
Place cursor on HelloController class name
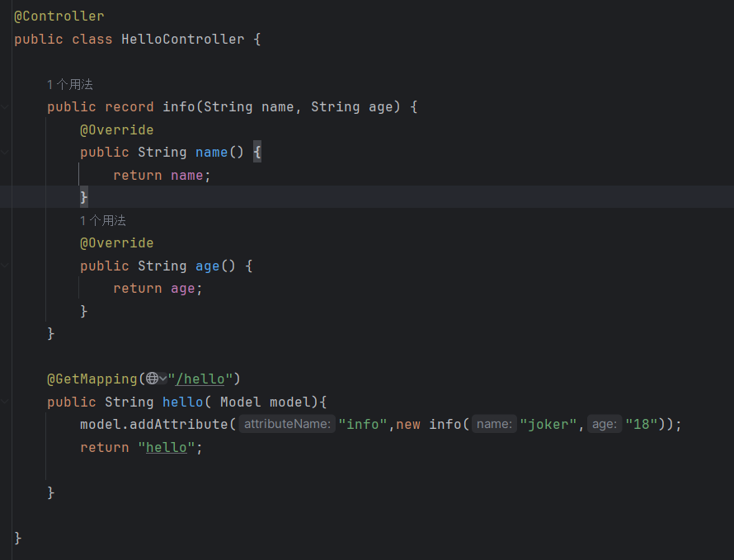[182, 39]
